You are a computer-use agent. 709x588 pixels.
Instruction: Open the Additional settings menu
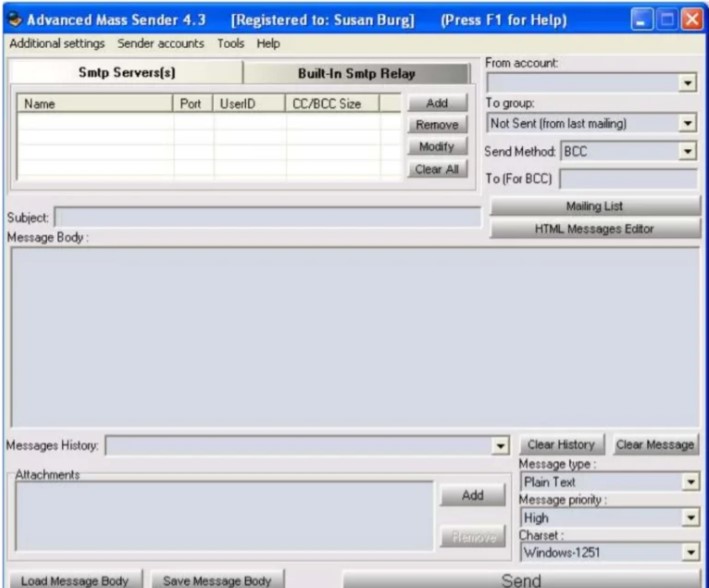pos(58,44)
